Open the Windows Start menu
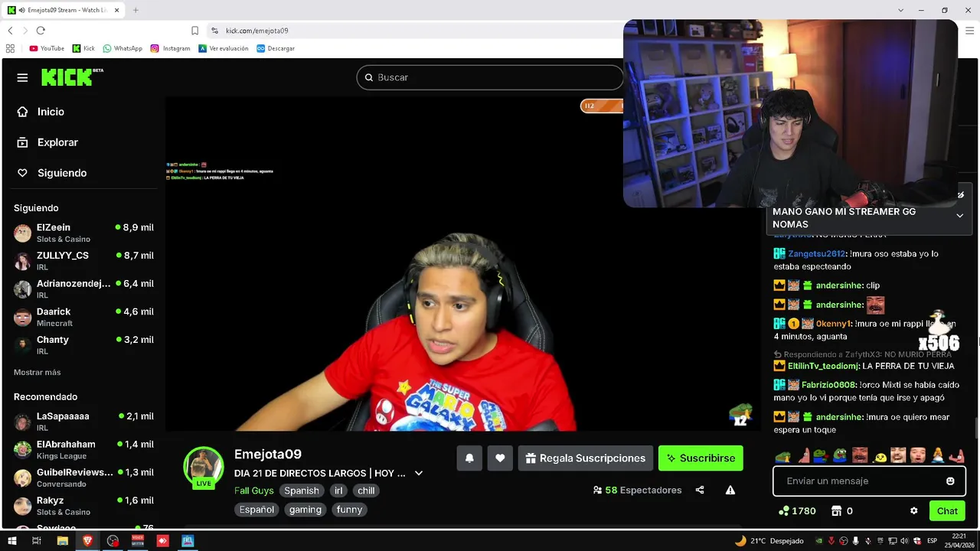Image resolution: width=980 pixels, height=551 pixels. click(11, 541)
